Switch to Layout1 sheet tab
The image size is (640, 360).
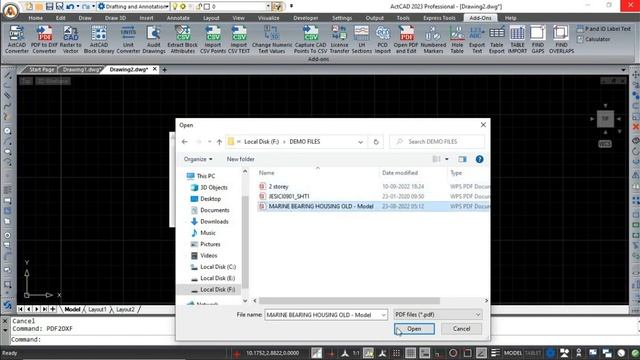97,309
